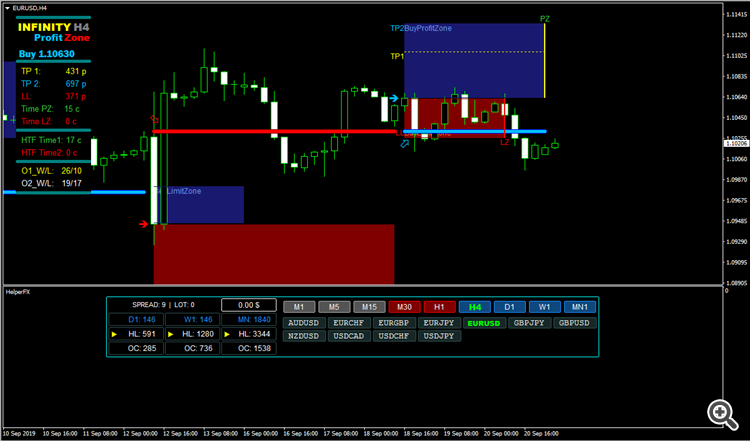Select the highlighted EURUSD symbol button
The image size is (750, 441).
pyautogui.click(x=484, y=323)
